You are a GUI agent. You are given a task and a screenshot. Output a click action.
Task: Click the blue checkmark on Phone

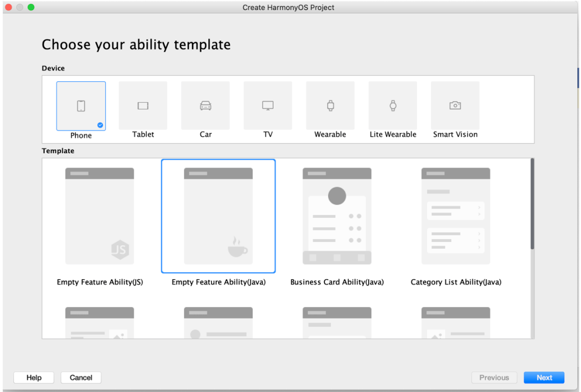(100, 125)
